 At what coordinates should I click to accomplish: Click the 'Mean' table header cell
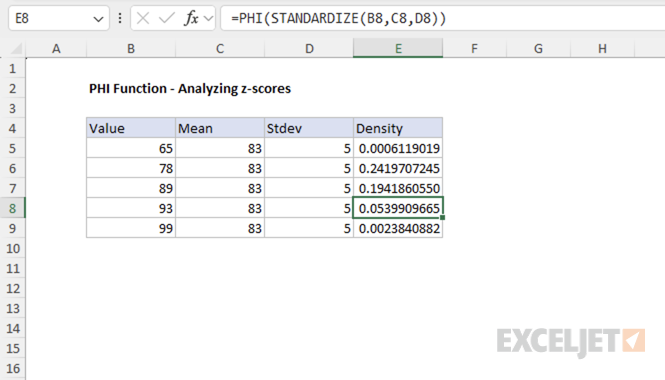click(220, 128)
